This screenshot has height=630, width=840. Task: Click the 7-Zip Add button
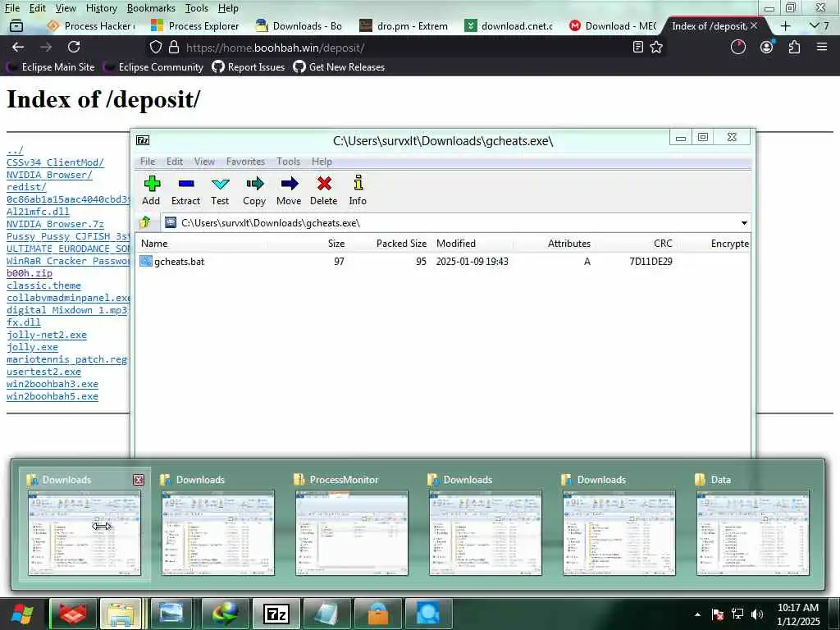(x=152, y=190)
